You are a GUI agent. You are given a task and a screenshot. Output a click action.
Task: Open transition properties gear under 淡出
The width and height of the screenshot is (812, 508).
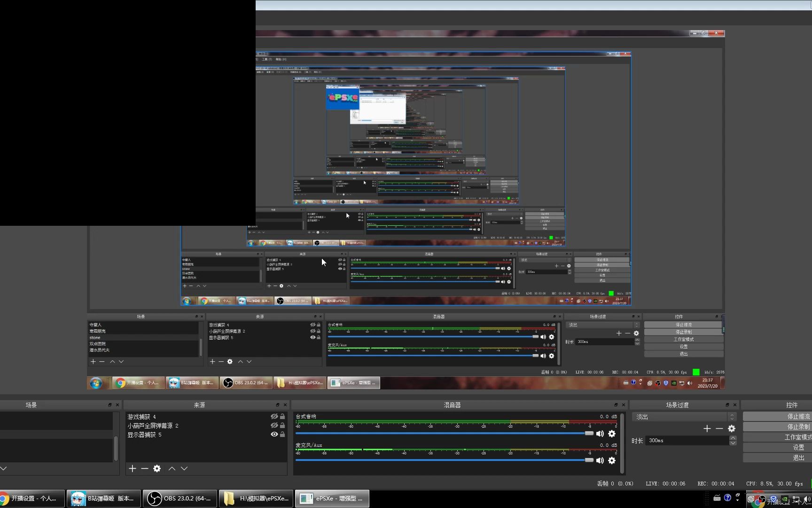coord(732,429)
